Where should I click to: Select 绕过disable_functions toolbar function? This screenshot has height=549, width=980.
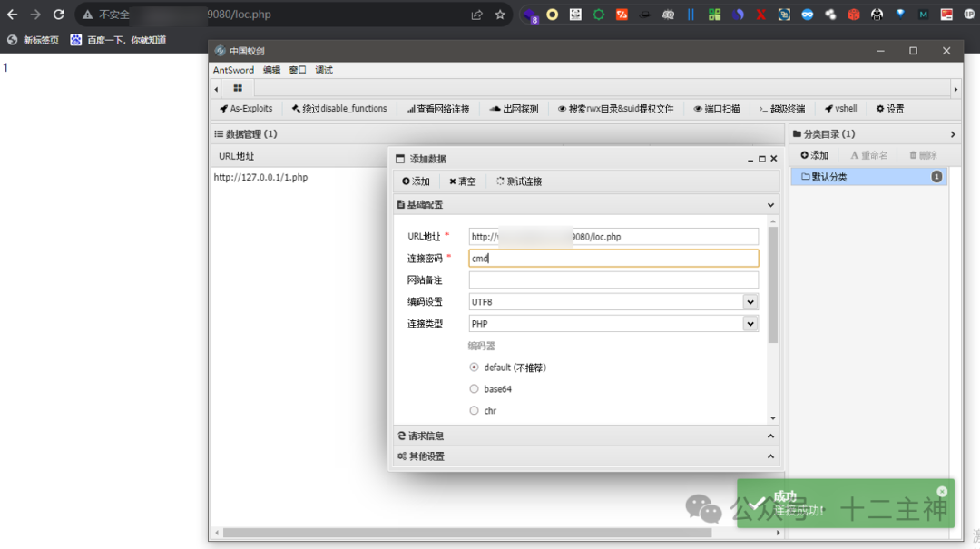tap(339, 108)
